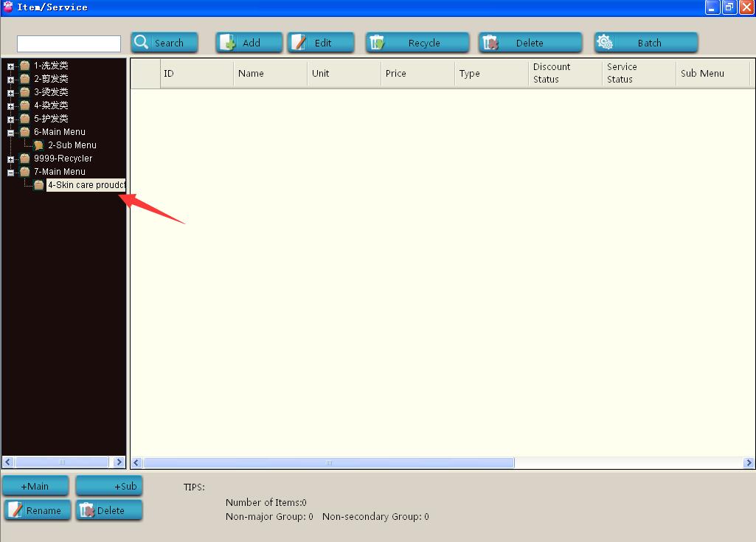The height and width of the screenshot is (542, 756).
Task: Click the Rename pencil icon at bottom
Action: tap(15, 510)
